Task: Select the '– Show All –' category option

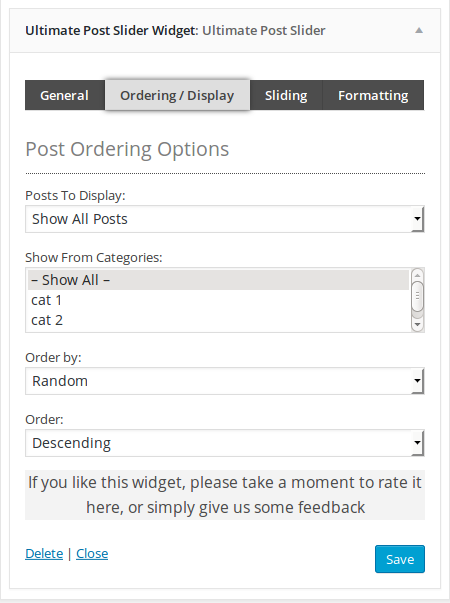Action: 218,280
